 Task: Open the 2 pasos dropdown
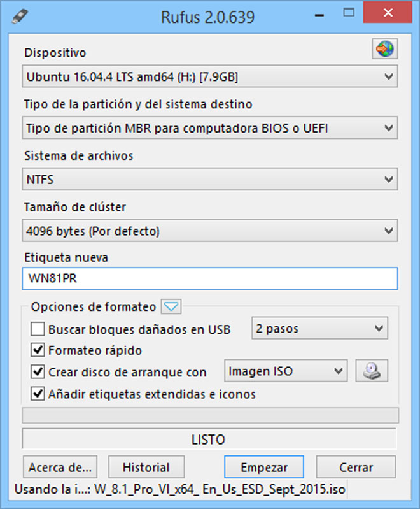click(320, 328)
